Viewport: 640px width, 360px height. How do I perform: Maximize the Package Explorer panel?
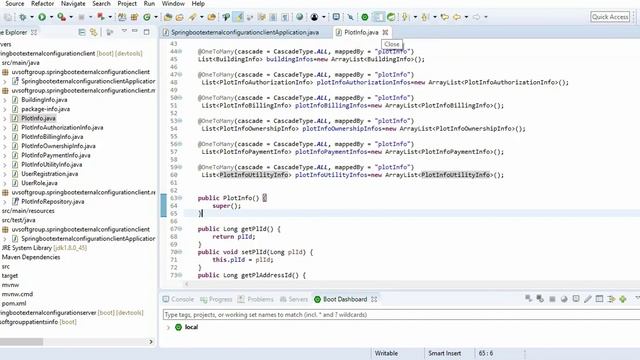point(147,32)
